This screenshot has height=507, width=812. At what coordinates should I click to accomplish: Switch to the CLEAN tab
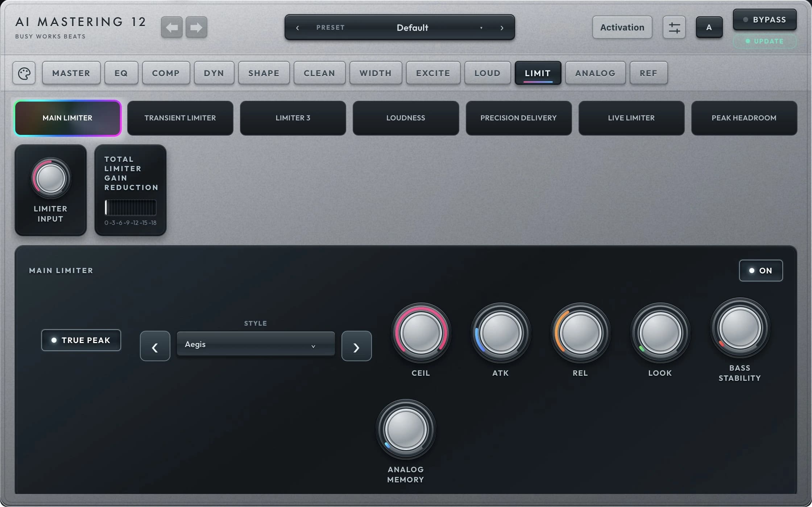click(x=319, y=73)
